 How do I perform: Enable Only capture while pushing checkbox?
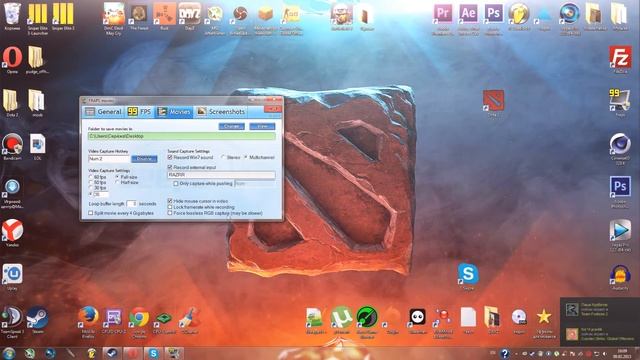tap(176, 184)
